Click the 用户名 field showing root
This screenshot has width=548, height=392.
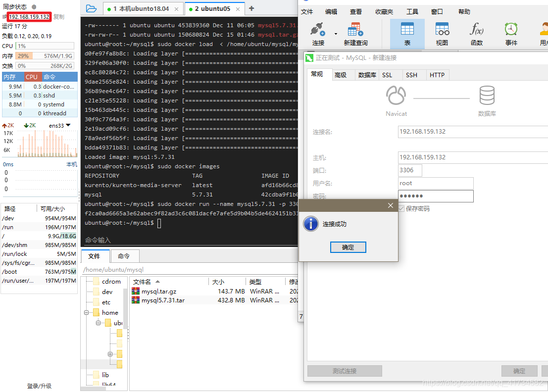point(436,184)
